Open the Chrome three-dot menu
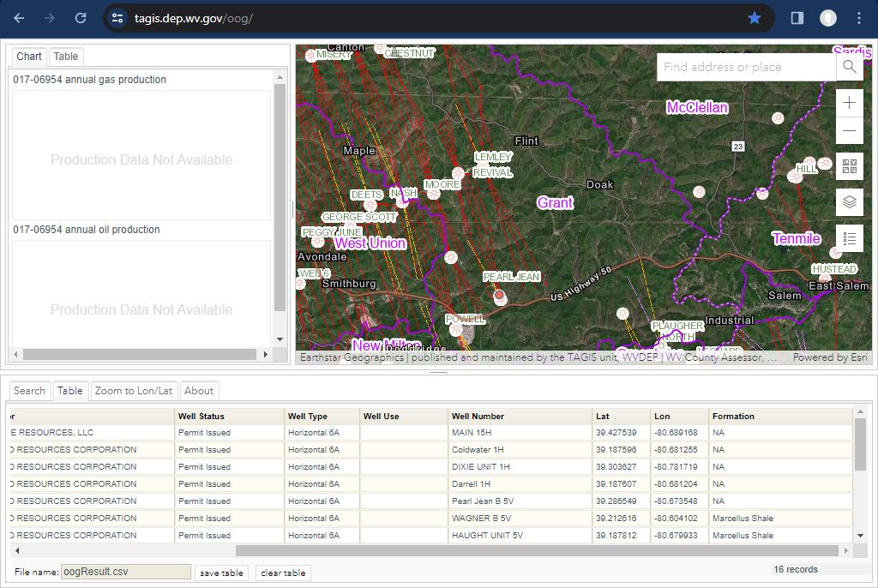The image size is (878, 588). click(859, 18)
